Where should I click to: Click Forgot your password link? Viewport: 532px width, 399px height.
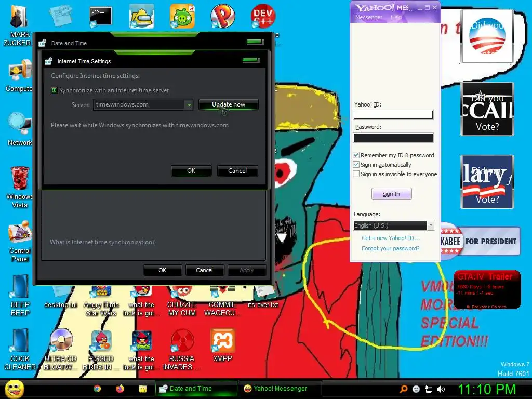[x=391, y=249]
